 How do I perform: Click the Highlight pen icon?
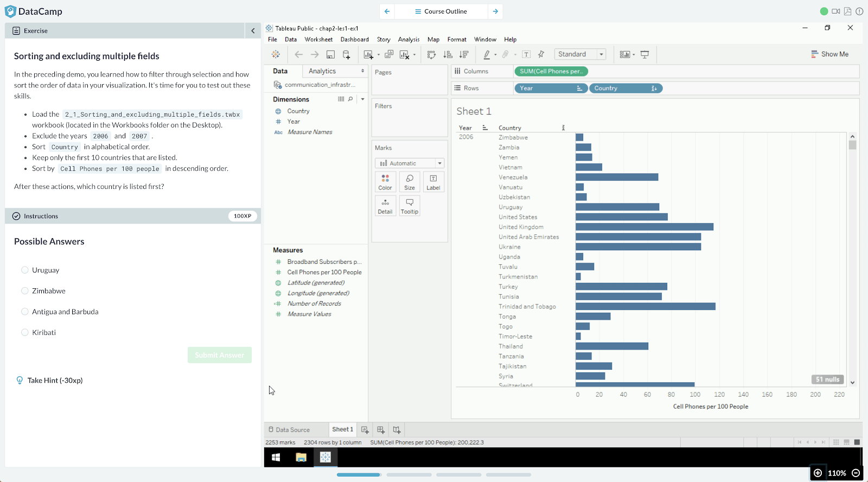pos(487,54)
